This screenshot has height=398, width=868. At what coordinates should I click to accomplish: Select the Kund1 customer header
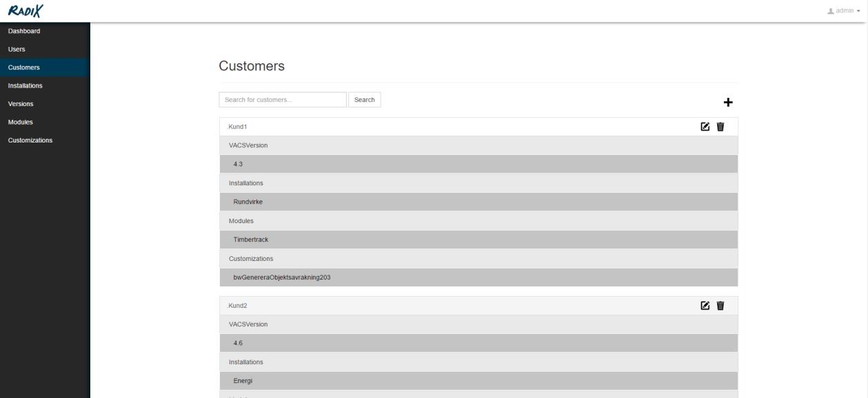pyautogui.click(x=478, y=127)
